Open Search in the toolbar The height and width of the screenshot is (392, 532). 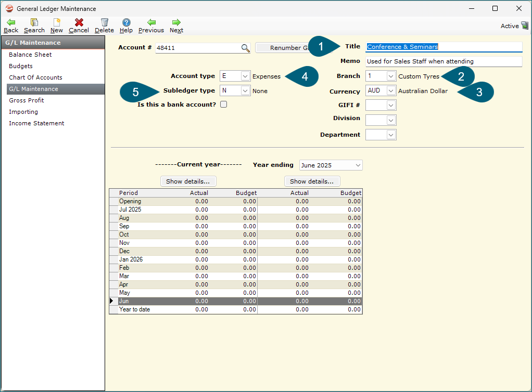pyautogui.click(x=34, y=26)
